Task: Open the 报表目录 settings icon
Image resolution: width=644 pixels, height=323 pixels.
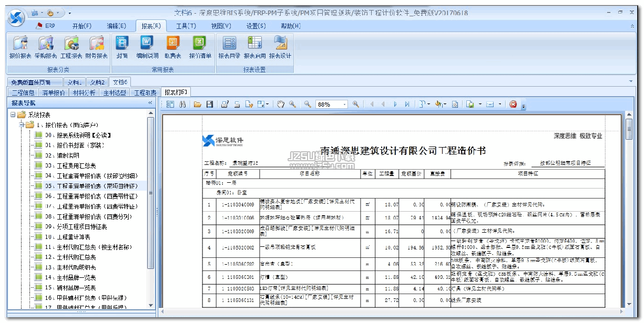Action: click(x=229, y=47)
